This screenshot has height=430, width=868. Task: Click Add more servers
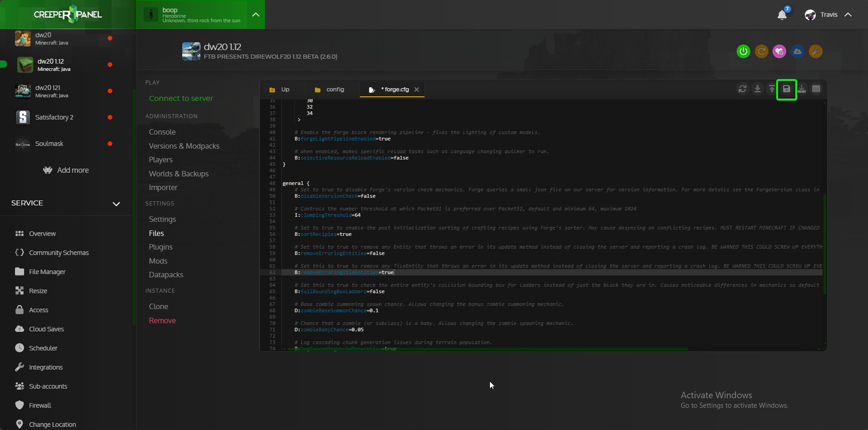coord(66,170)
